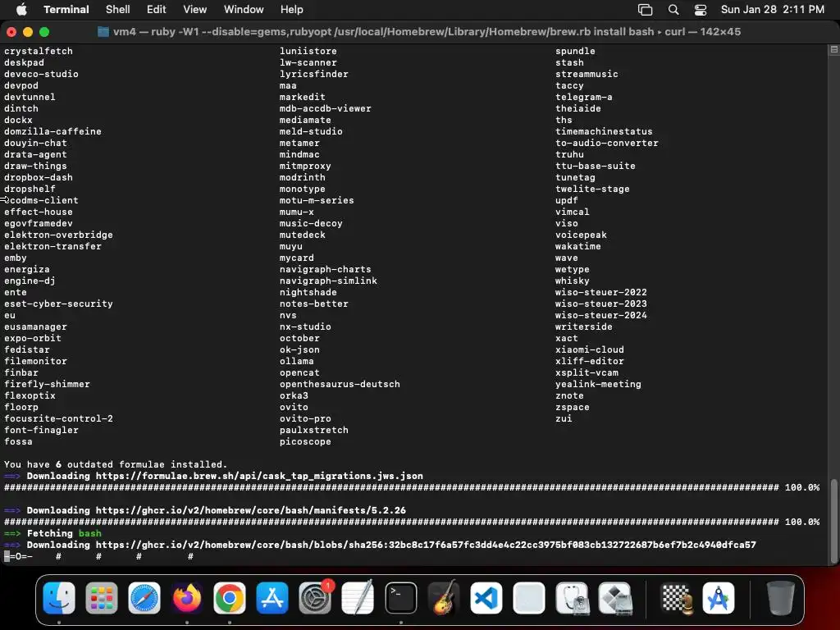Image resolution: width=840 pixels, height=630 pixels.
Task: Click the folder proxy icon in title bar
Action: [x=103, y=32]
